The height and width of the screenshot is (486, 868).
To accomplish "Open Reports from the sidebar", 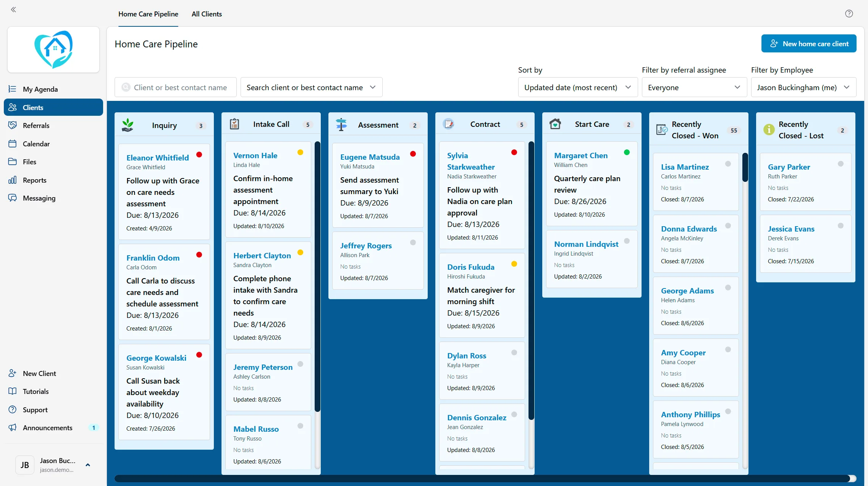I will click(53, 180).
